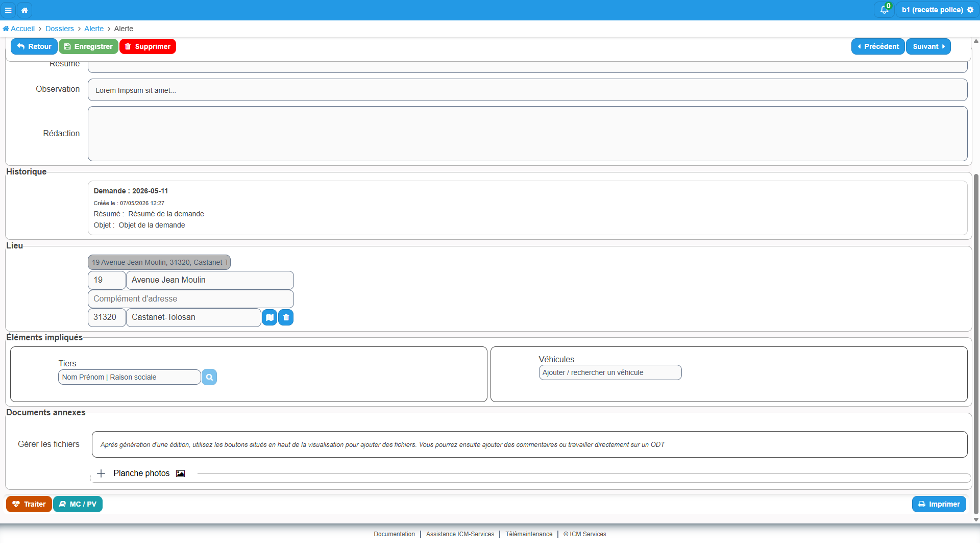
Task: Click into the Rédaction text area
Action: tap(527, 134)
